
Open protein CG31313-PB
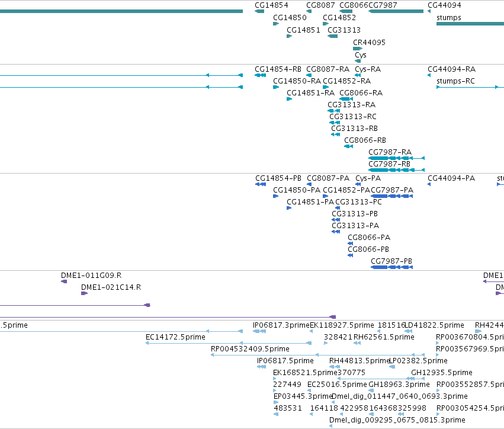355,214
